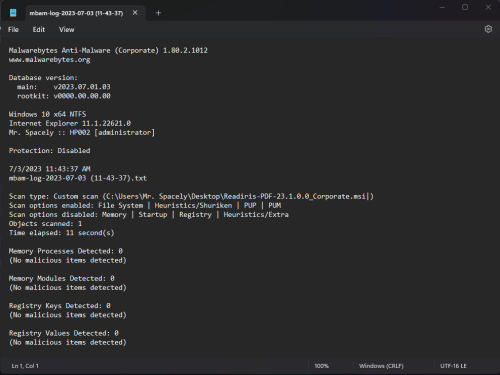Open Notepad settings gear icon

coord(488,29)
